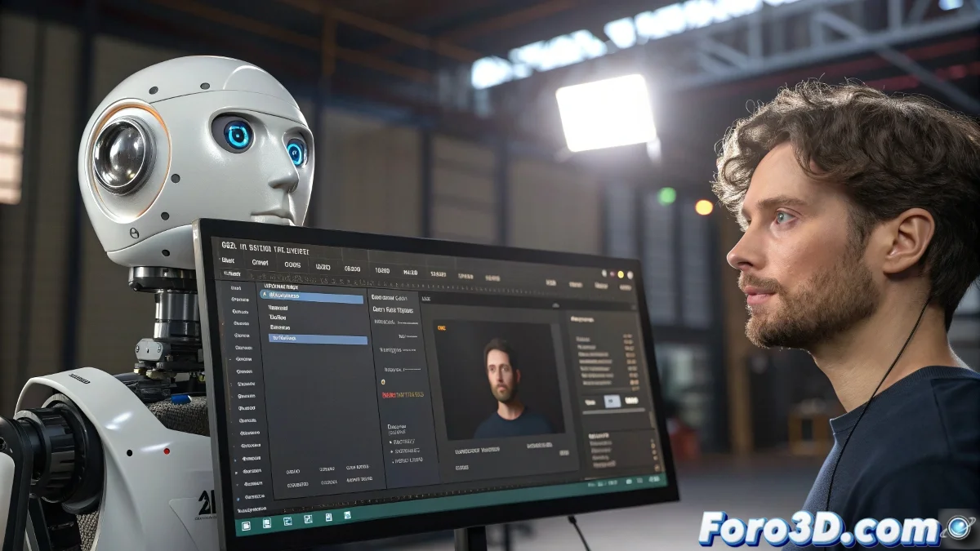Click the light highlighted button in right panel
The height and width of the screenshot is (551, 980).
click(612, 401)
